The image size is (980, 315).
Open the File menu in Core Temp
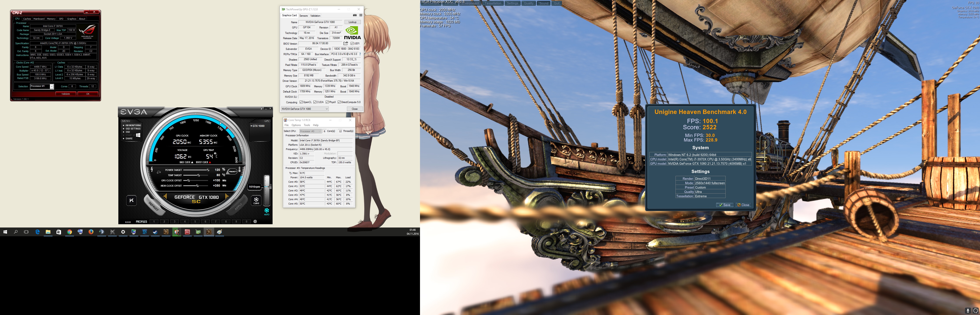(x=287, y=125)
